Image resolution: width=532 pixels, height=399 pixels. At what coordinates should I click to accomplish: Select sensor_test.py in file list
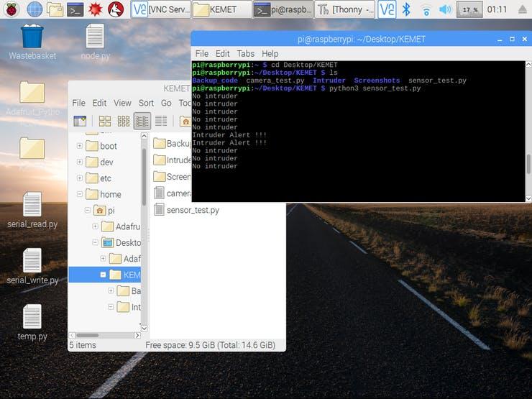(x=186, y=210)
